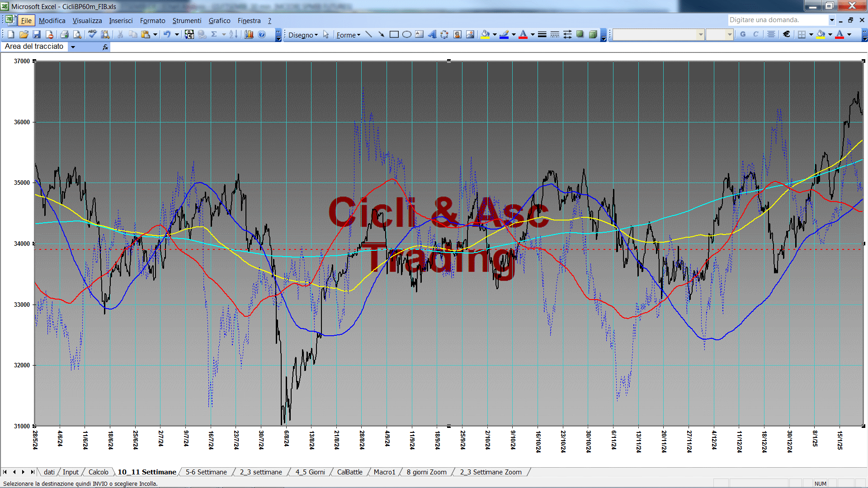
Task: Create a new blank workbook
Action: point(11,35)
